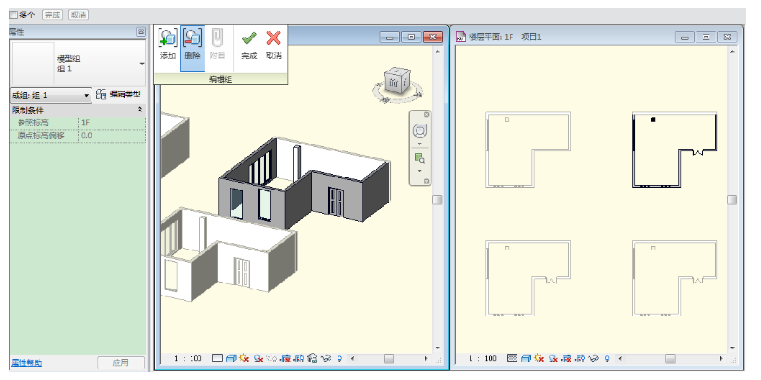This screenshot has width=761, height=380.
Task: Click the floor plan vertical scrollbar thumb
Action: pos(732,199)
